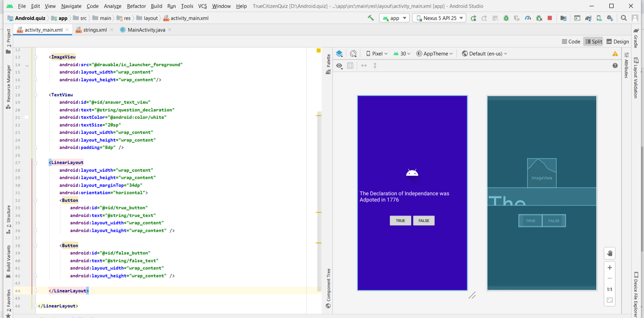Toggle the Attributes side panel

coord(626,65)
